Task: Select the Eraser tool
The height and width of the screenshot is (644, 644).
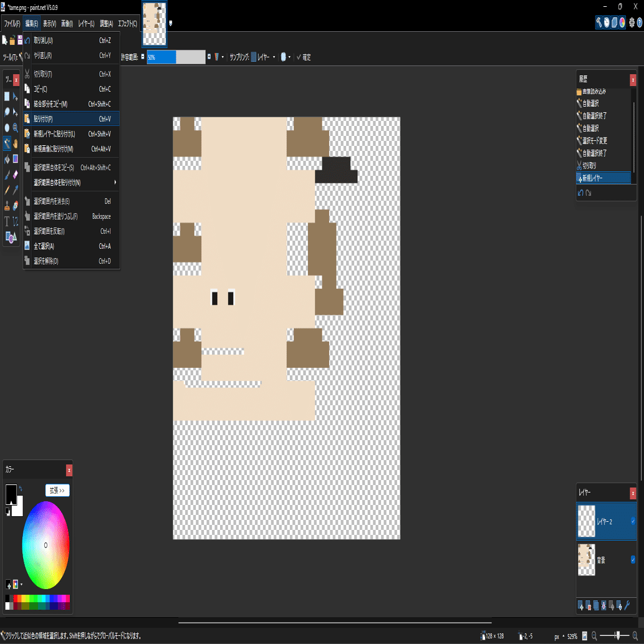Action: (x=16, y=175)
